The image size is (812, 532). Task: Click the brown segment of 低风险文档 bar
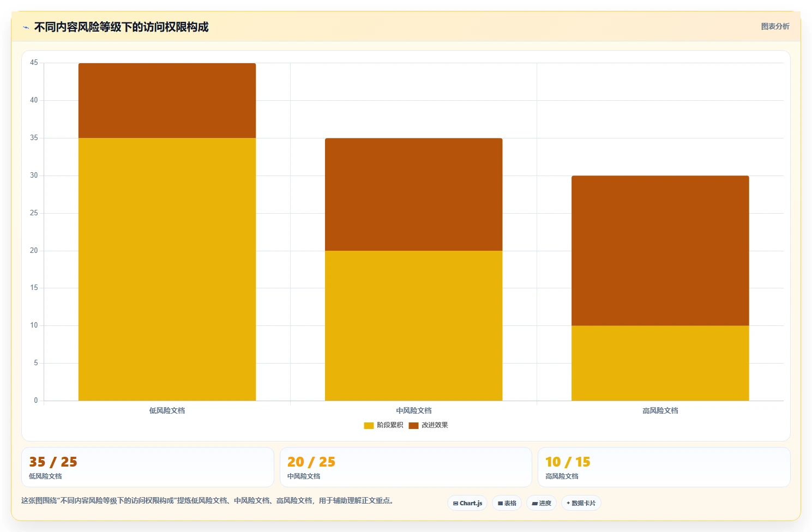[167, 101]
